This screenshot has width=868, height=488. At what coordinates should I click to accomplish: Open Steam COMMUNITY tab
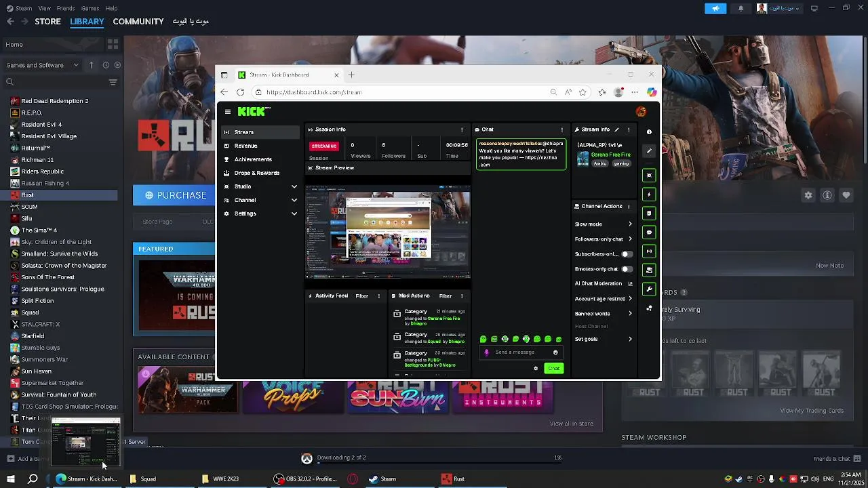point(138,22)
